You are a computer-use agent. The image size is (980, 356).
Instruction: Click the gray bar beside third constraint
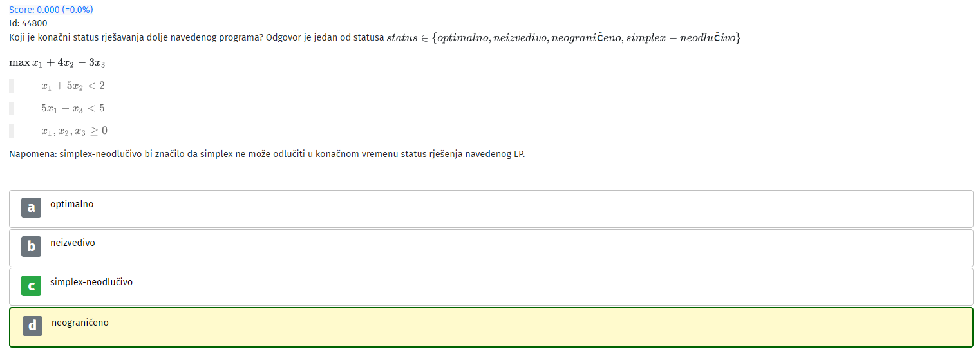coord(11,131)
